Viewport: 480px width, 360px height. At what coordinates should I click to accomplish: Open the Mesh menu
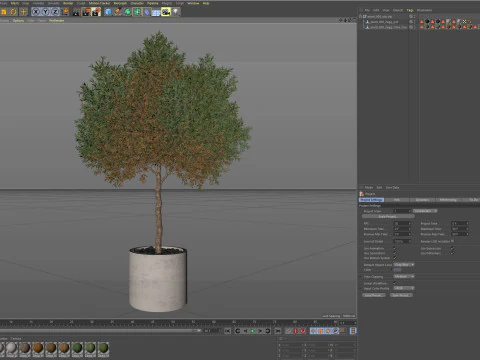(x=15, y=3)
